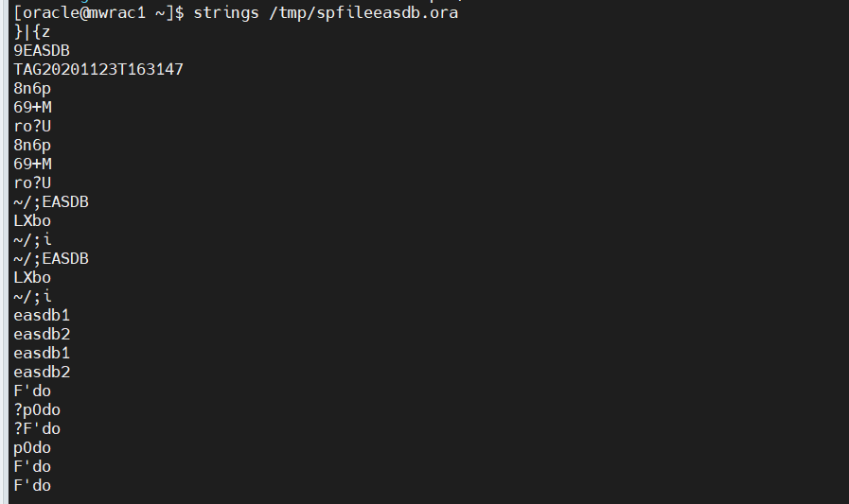This screenshot has width=849, height=504.
Task: Click the first 8n6p output line
Action: click(x=32, y=89)
